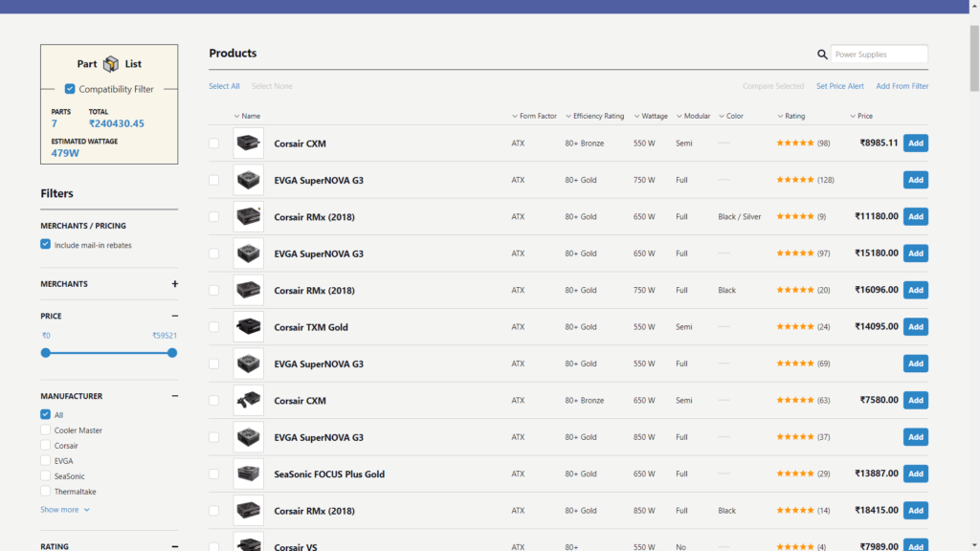This screenshot has width=980, height=551.
Task: Check the Corsair manufacturer filter
Action: pos(46,446)
